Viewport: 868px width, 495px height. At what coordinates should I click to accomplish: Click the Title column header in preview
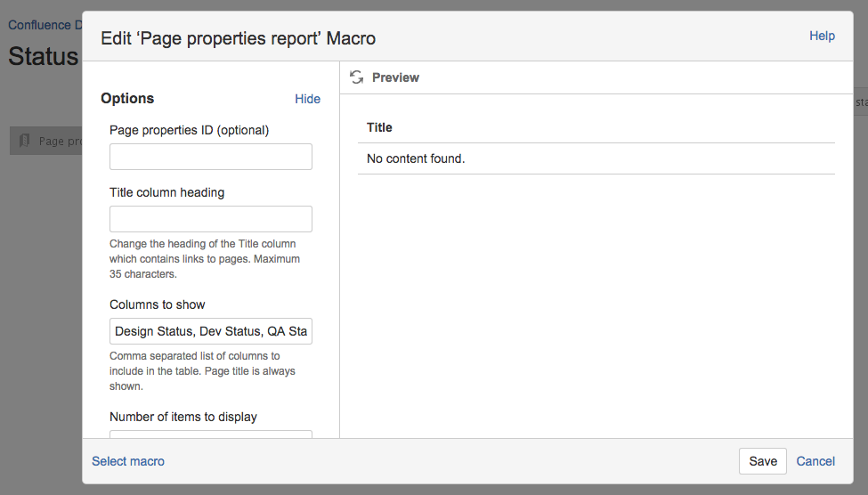coord(379,127)
